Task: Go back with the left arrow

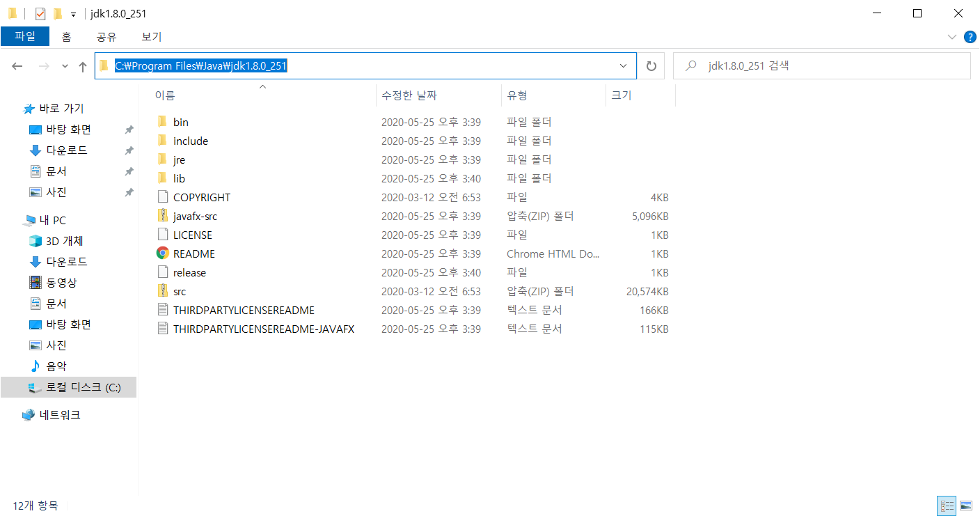Action: (x=17, y=66)
